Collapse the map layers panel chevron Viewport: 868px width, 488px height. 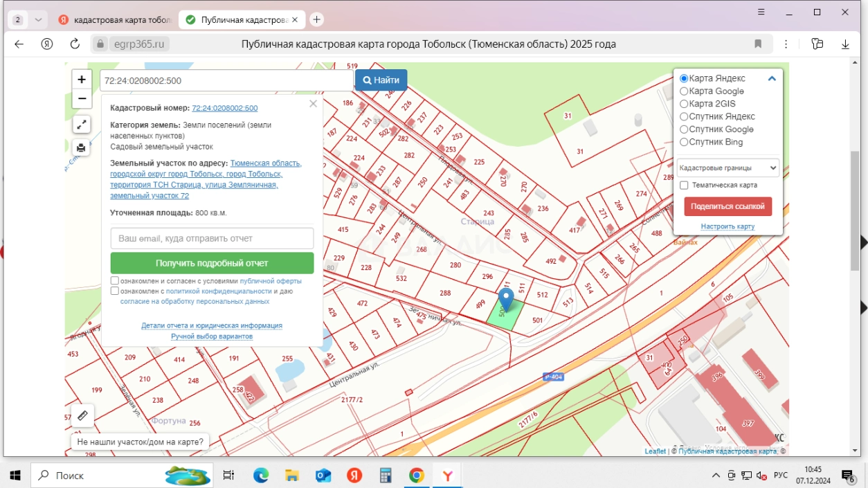(772, 79)
